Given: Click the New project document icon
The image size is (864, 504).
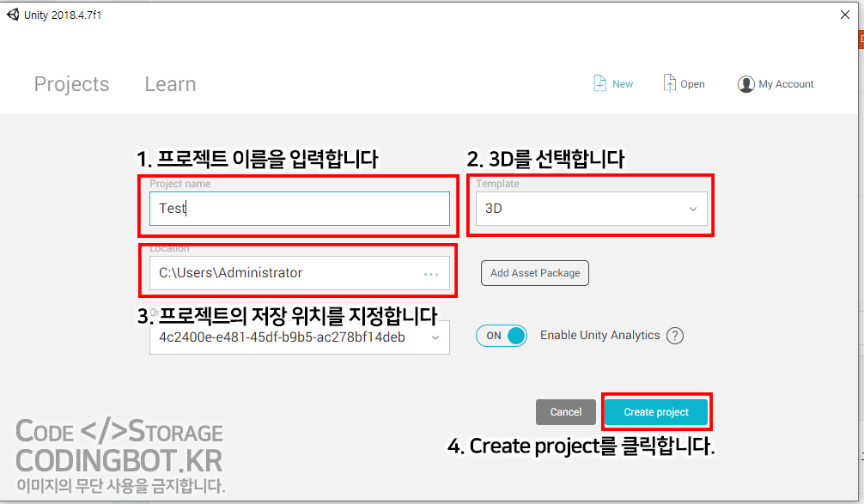Looking at the screenshot, I should tap(599, 83).
